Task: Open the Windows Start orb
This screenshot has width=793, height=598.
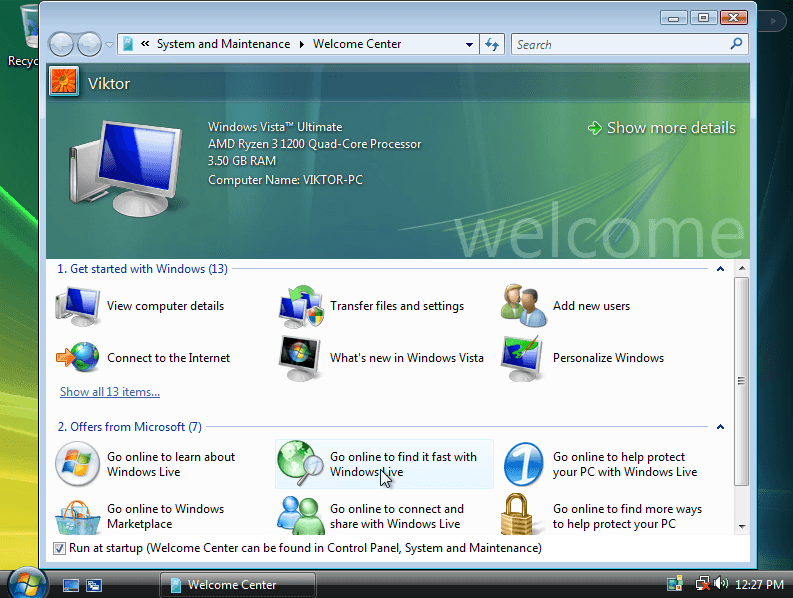Action: coord(27,582)
